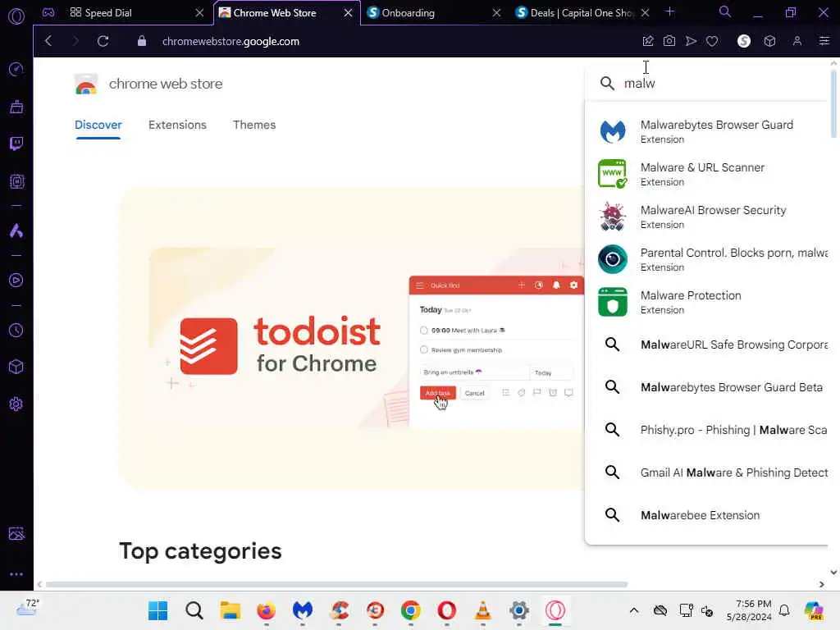Open the picture icon near sidebar bottom

click(16, 533)
